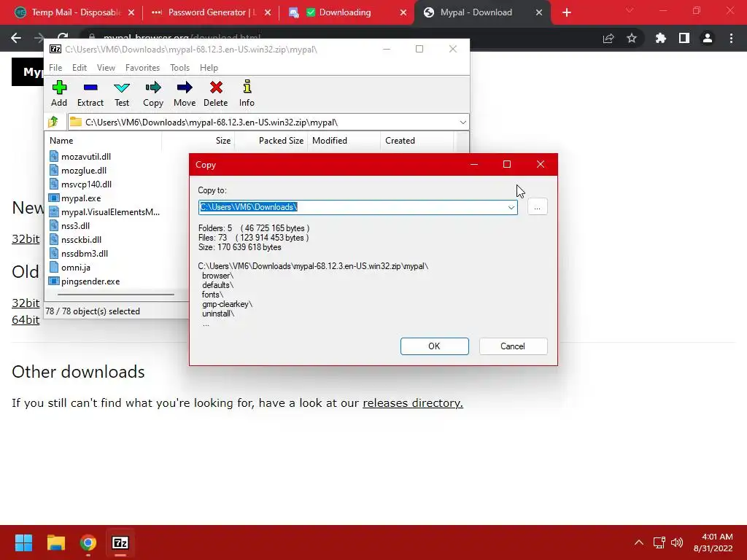This screenshot has width=747, height=560.
Task: Share this page via Chrome share icon
Action: click(608, 38)
